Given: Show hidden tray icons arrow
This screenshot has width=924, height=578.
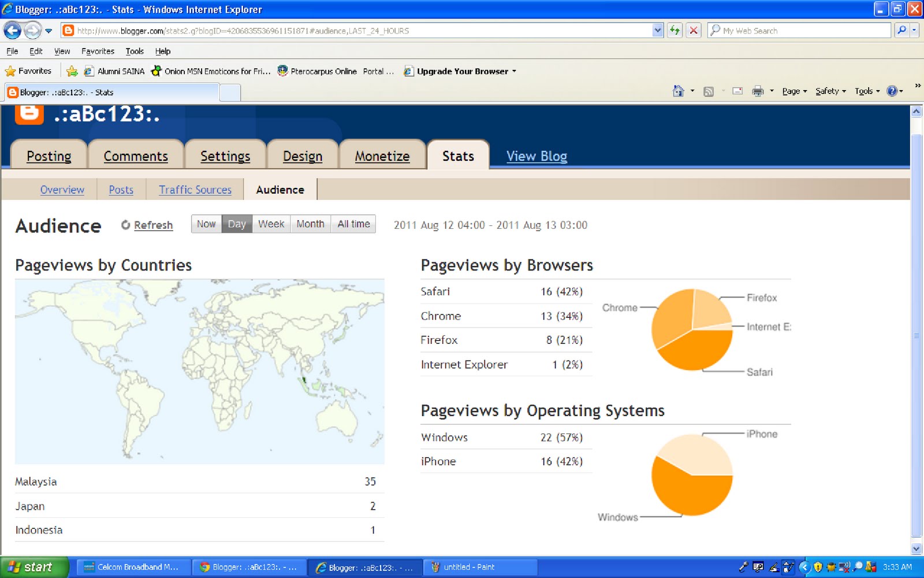Looking at the screenshot, I should pyautogui.click(x=804, y=567).
